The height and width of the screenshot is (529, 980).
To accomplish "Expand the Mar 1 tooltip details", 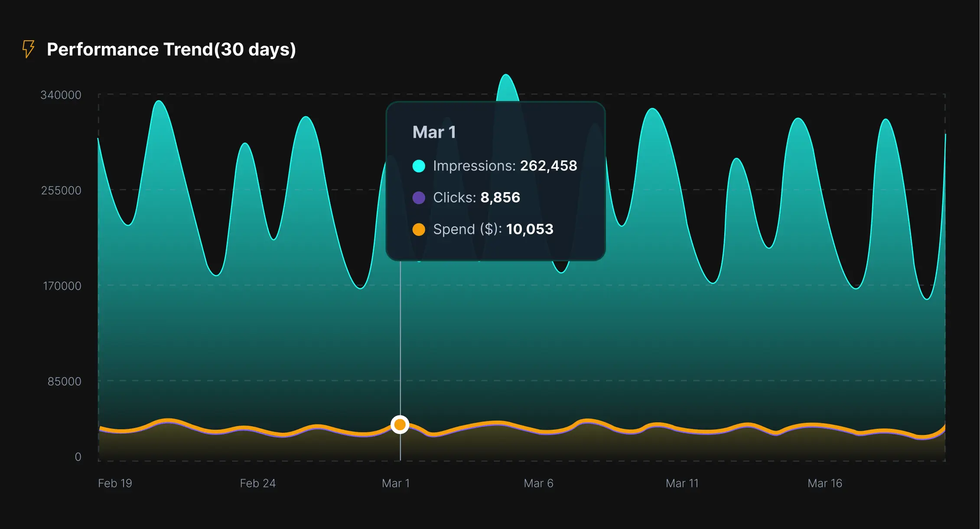I will pos(495,180).
